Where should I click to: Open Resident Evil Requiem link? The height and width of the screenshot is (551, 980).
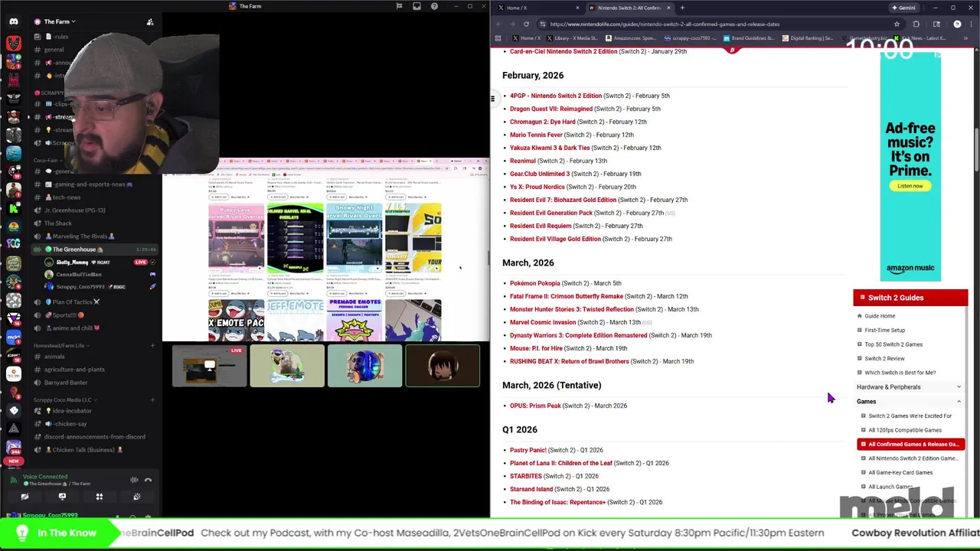(541, 226)
